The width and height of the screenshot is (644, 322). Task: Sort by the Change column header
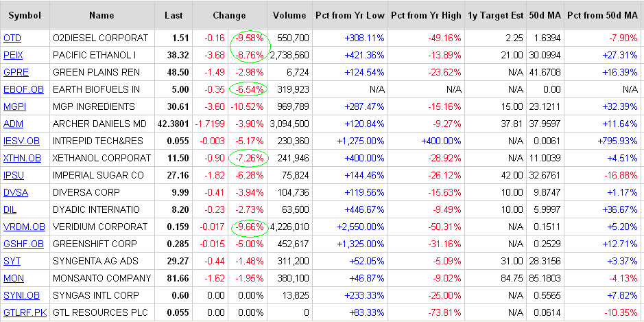229,15
